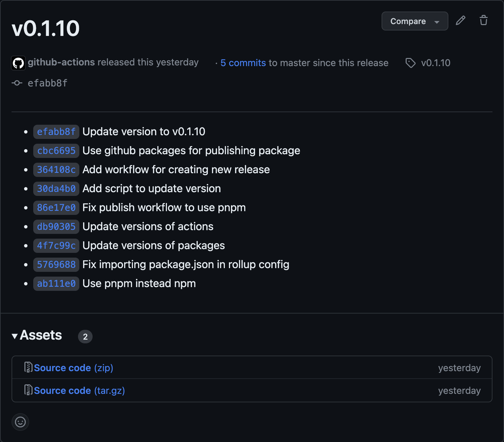The image size is (504, 442).
Task: Click the assets count badge showing 2
Action: click(85, 337)
